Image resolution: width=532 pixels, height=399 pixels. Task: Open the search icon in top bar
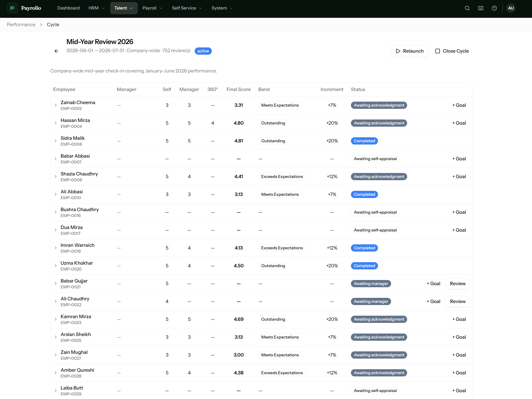[x=467, y=8]
